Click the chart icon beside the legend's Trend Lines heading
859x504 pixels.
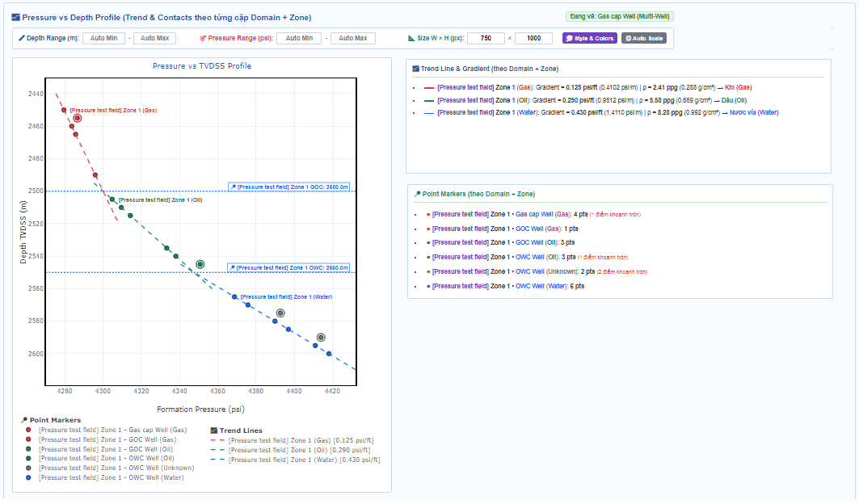(x=214, y=430)
